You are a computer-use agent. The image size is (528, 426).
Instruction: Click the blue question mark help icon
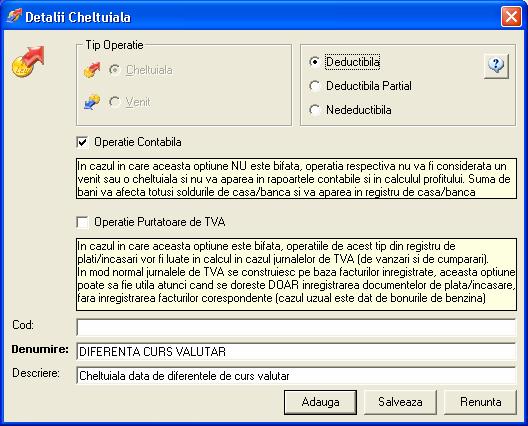pyautogui.click(x=496, y=66)
